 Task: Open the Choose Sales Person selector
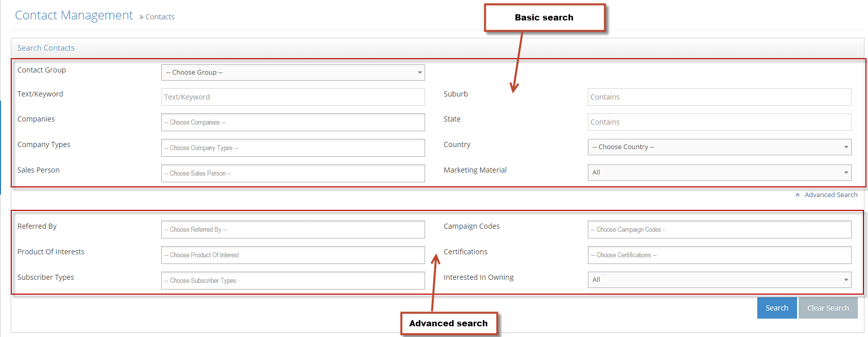[292, 174]
